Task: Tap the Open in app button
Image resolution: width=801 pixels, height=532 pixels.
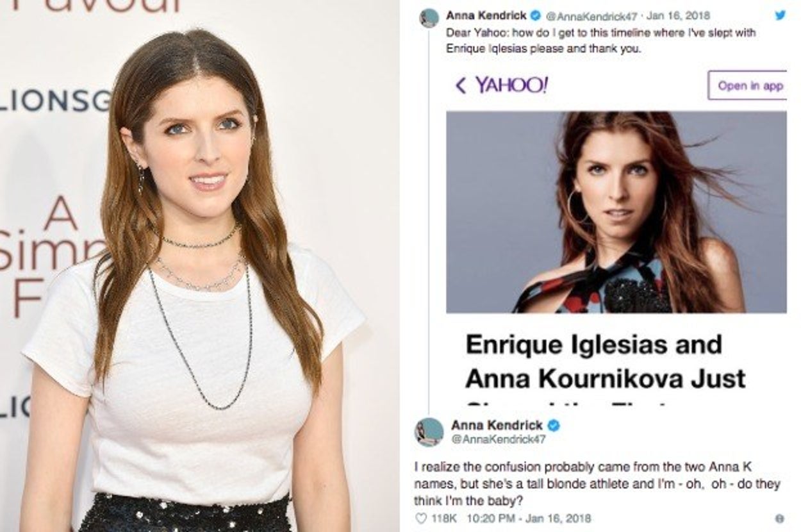Action: (x=747, y=85)
